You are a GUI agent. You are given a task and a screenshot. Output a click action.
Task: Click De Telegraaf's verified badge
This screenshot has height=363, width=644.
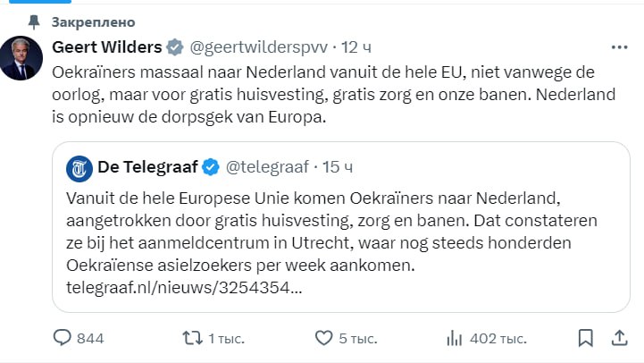click(211, 166)
